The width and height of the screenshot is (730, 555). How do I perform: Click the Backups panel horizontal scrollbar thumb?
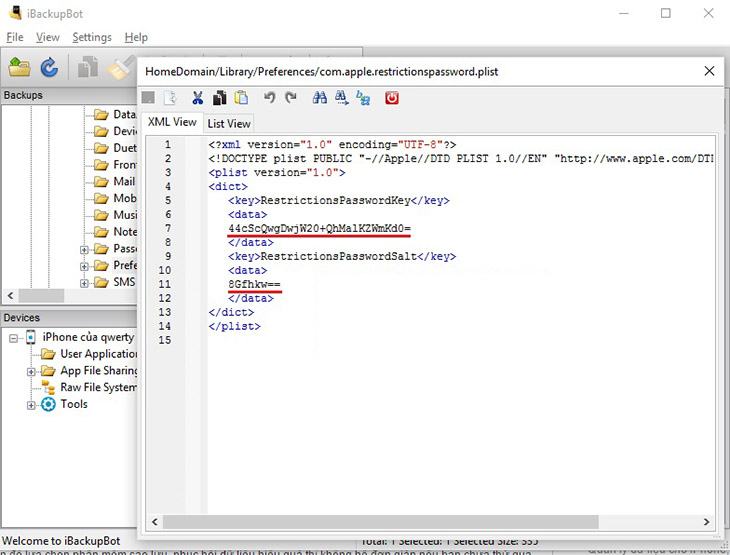click(x=41, y=295)
